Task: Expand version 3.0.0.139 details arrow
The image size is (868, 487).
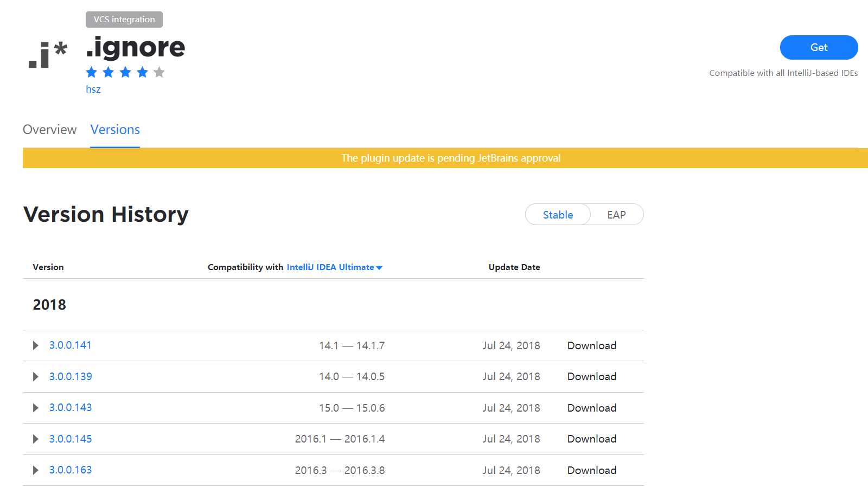Action: click(x=36, y=376)
